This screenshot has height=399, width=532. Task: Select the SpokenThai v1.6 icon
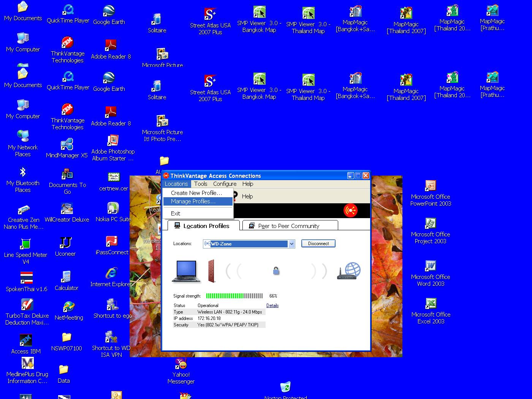tap(27, 282)
